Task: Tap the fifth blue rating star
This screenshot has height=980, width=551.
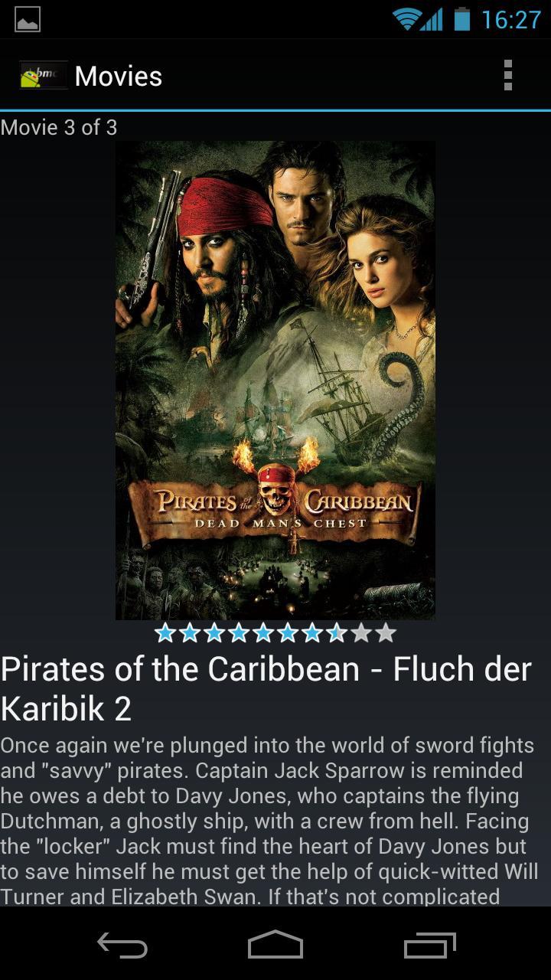Action: point(263,632)
